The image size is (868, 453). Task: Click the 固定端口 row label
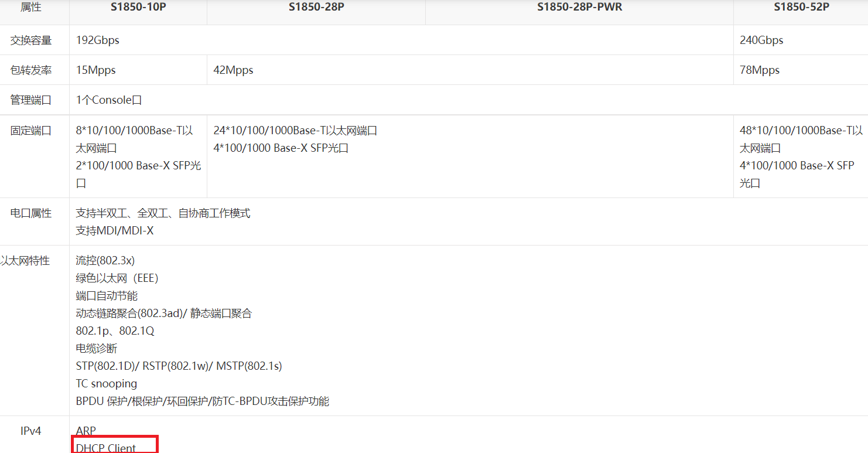pos(31,131)
